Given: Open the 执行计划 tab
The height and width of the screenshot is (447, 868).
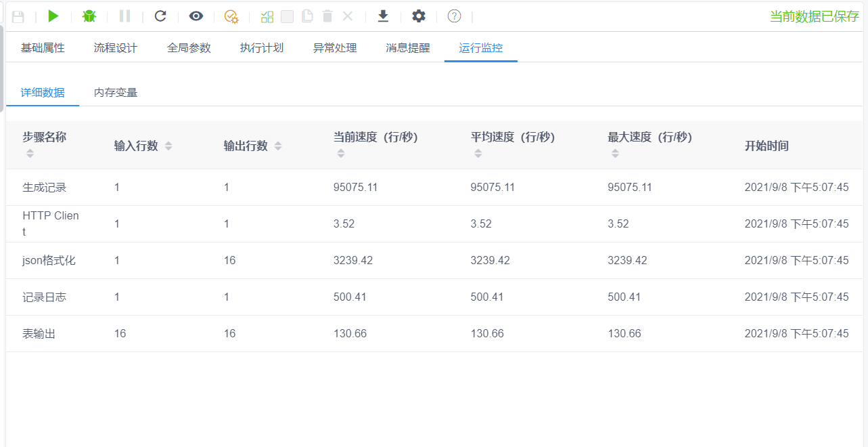Looking at the screenshot, I should (x=262, y=48).
